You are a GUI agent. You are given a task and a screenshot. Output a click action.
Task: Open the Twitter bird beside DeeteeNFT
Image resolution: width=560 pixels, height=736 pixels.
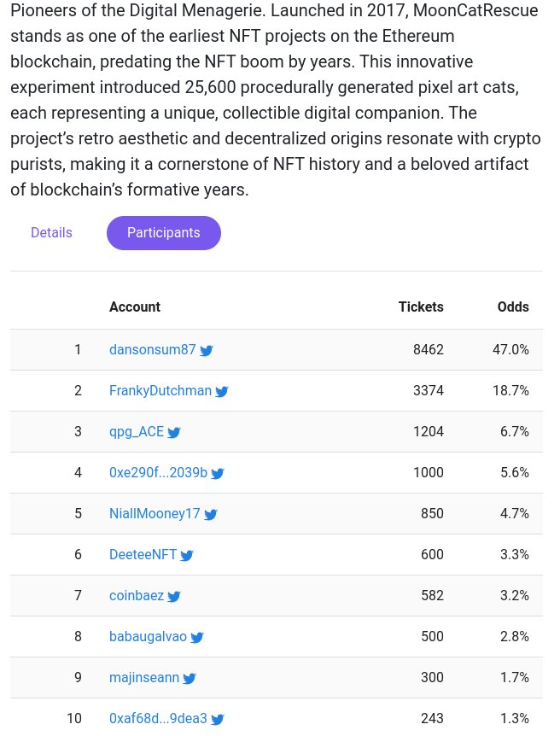coord(186,555)
